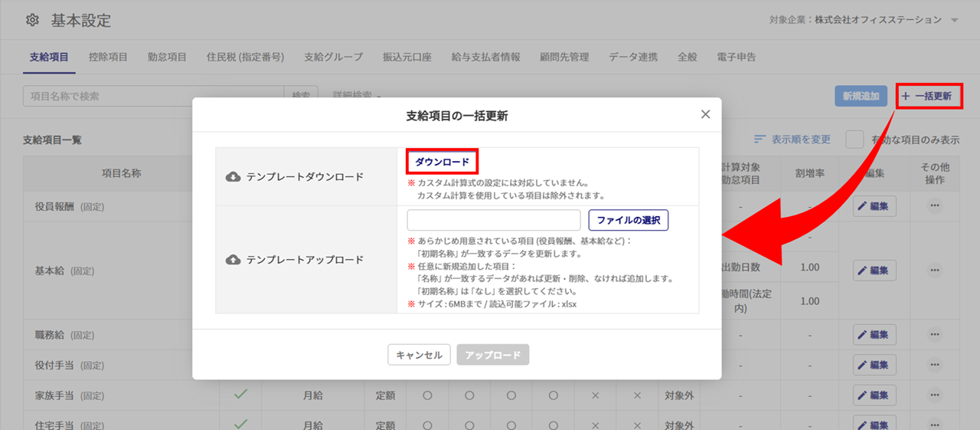Click the 一括更新 button at top right
Image resolution: width=980 pixels, height=430 pixels.
coord(929,97)
